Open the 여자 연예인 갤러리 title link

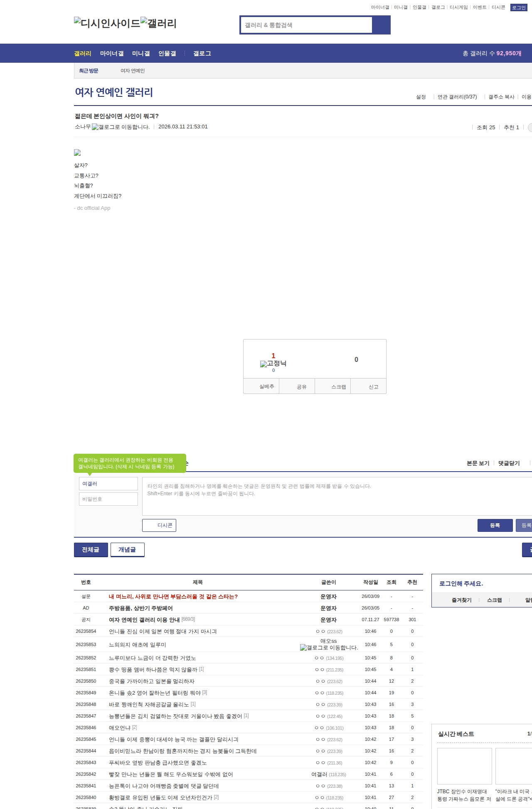114,92
